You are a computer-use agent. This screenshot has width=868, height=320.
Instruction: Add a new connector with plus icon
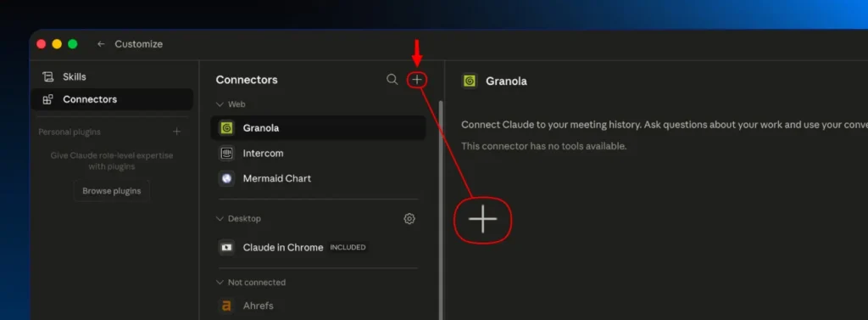click(x=417, y=80)
